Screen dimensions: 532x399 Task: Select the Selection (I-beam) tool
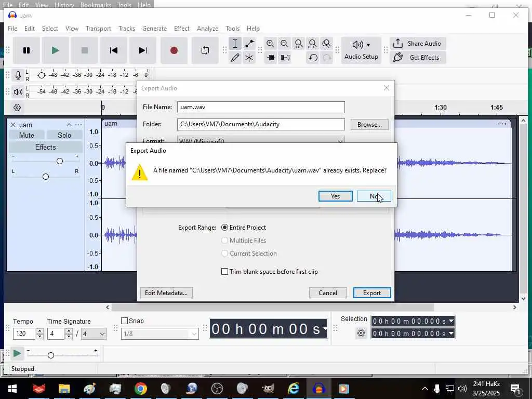coord(235,44)
